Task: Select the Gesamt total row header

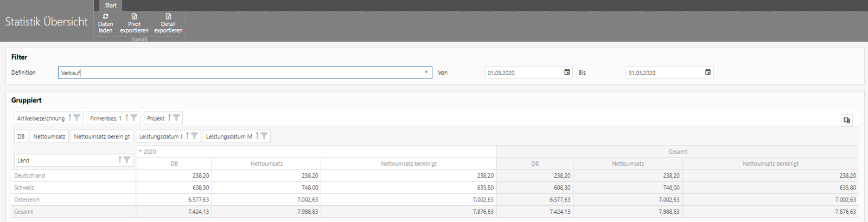Action: click(73, 211)
